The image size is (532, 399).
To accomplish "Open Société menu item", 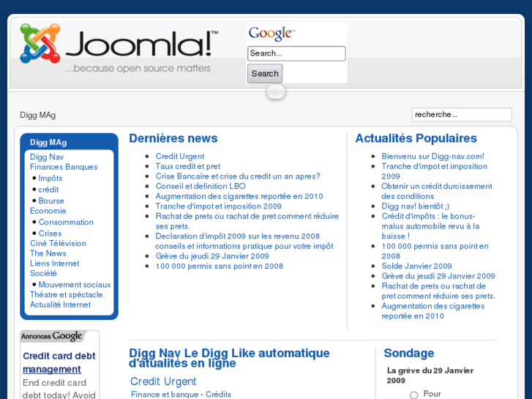I will tap(43, 273).
